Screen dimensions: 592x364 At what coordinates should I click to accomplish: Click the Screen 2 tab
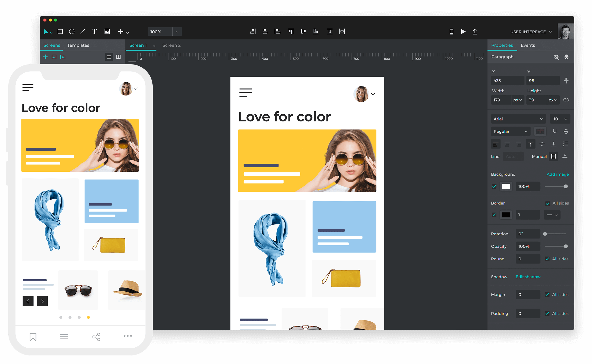pyautogui.click(x=172, y=45)
